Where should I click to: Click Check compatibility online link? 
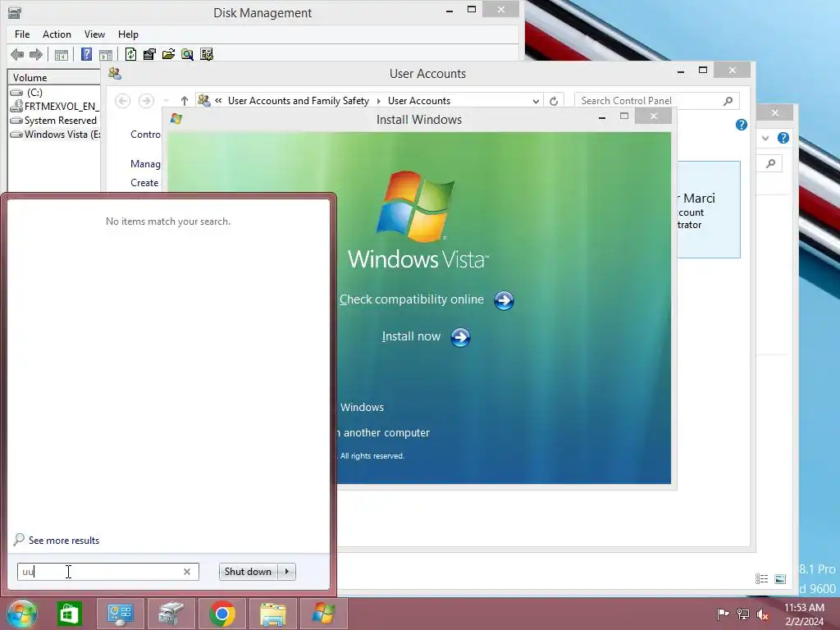pos(412,299)
